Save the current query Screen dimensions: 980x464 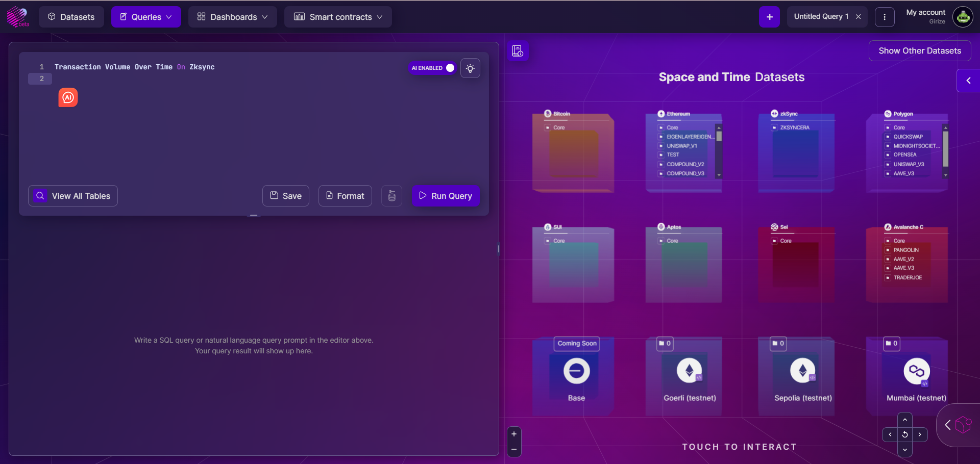[x=286, y=196]
